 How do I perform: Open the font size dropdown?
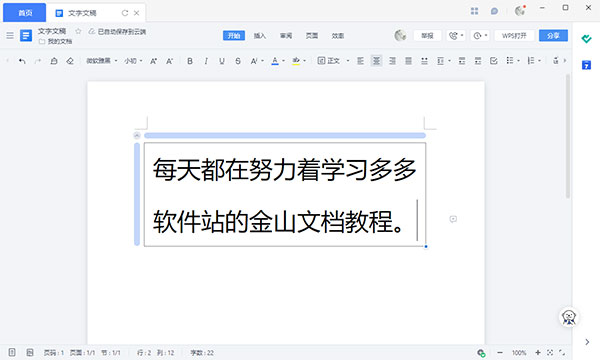[133, 61]
